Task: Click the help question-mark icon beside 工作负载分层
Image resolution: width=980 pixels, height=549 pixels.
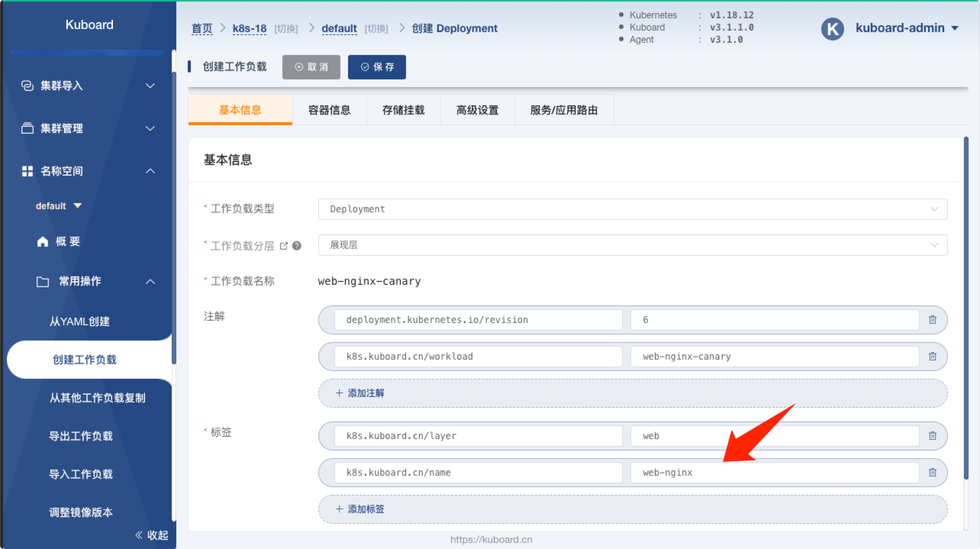Action: 297,246
